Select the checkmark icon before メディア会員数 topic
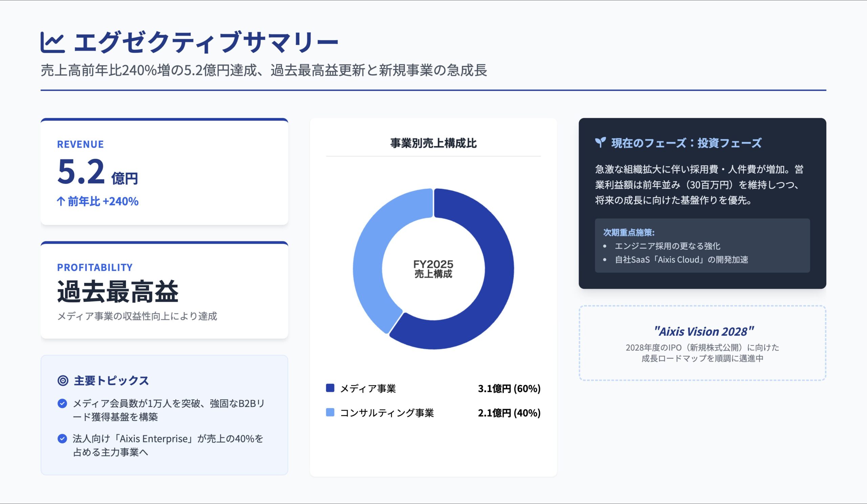Screen dimensions: 867x504 62,403
